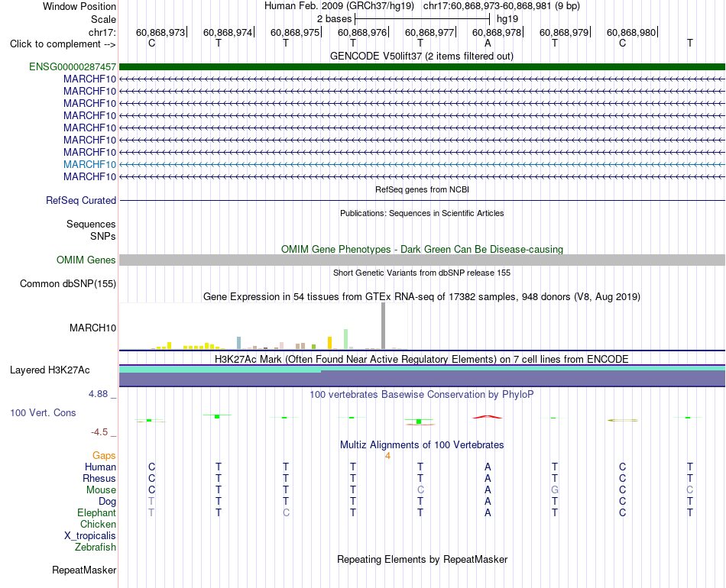Image resolution: width=726 pixels, height=588 pixels.
Task: Click the MARCH10 GTEx expression label
Action: [x=92, y=328]
